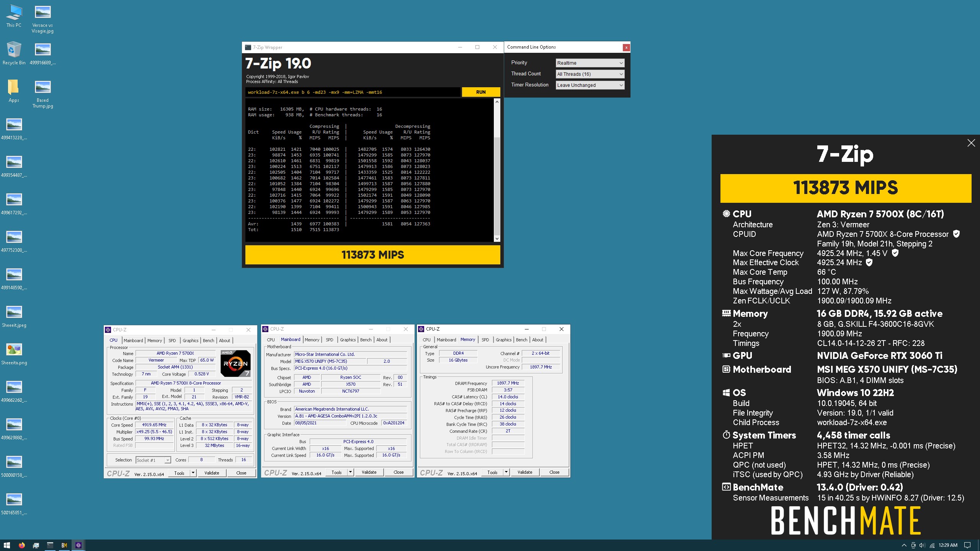Open Tools dropdown arrow in Memory window

pyautogui.click(x=506, y=472)
